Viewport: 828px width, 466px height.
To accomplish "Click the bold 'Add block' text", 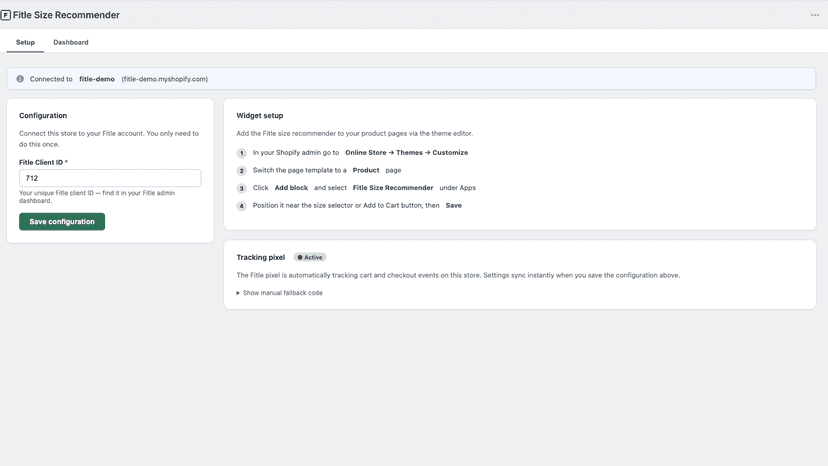I will tap(291, 188).
